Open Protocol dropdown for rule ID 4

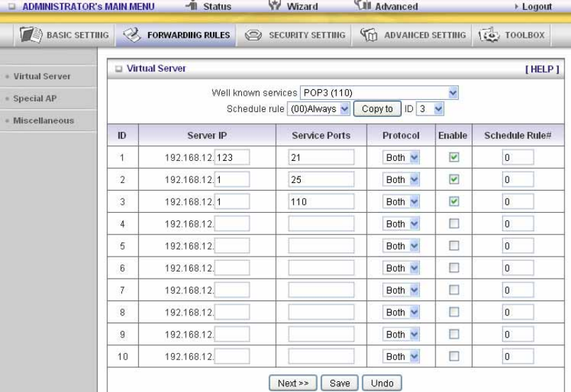[401, 224]
